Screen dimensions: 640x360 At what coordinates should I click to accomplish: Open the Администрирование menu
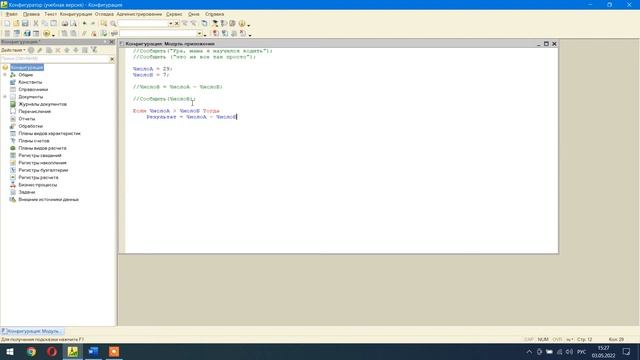pos(139,14)
